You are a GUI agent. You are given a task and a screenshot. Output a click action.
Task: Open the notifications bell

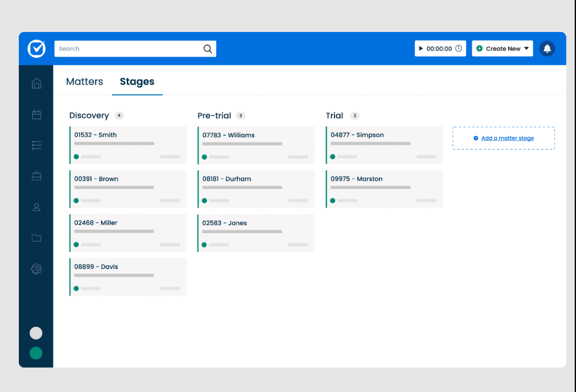point(547,49)
